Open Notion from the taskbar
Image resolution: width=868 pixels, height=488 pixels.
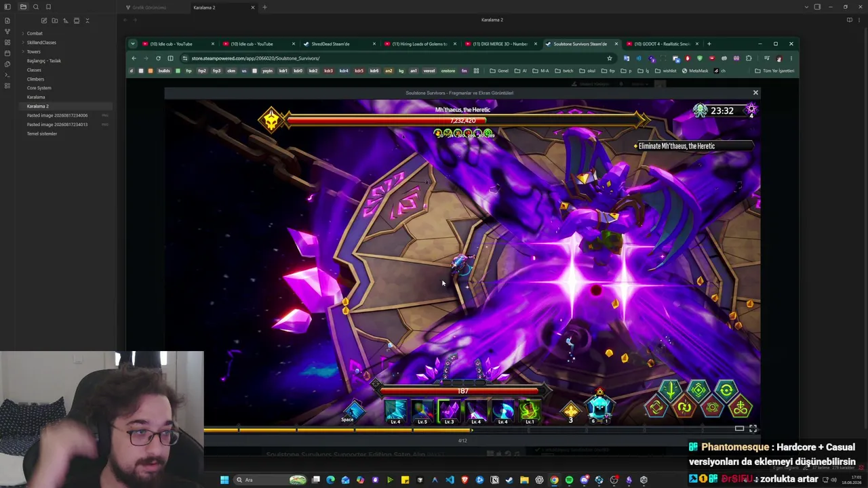pos(494,480)
